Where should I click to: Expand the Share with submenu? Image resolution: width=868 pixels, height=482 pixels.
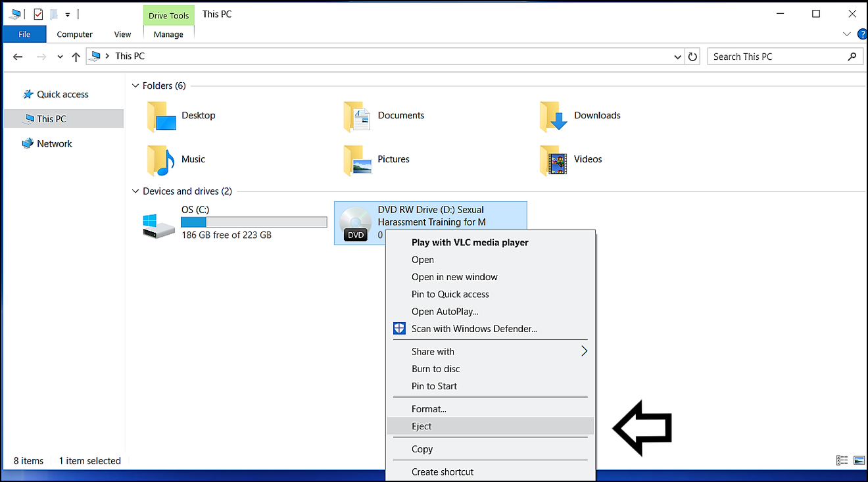pos(583,351)
